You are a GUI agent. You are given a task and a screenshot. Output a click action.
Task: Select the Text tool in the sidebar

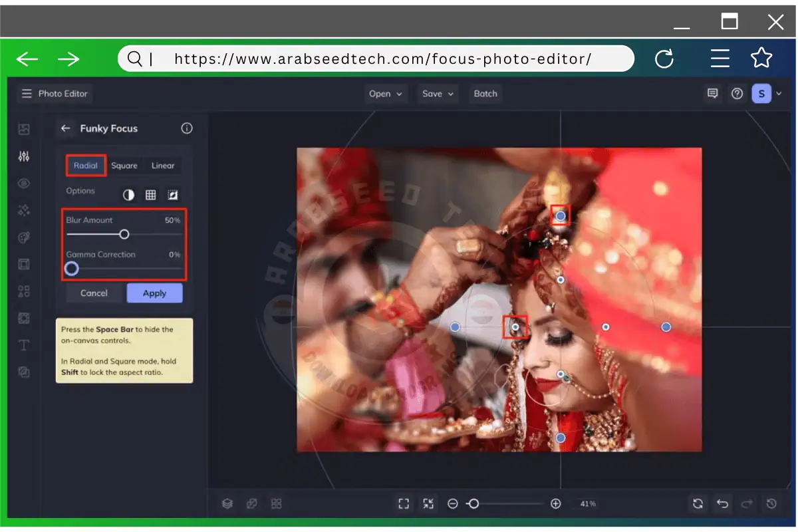pos(24,344)
